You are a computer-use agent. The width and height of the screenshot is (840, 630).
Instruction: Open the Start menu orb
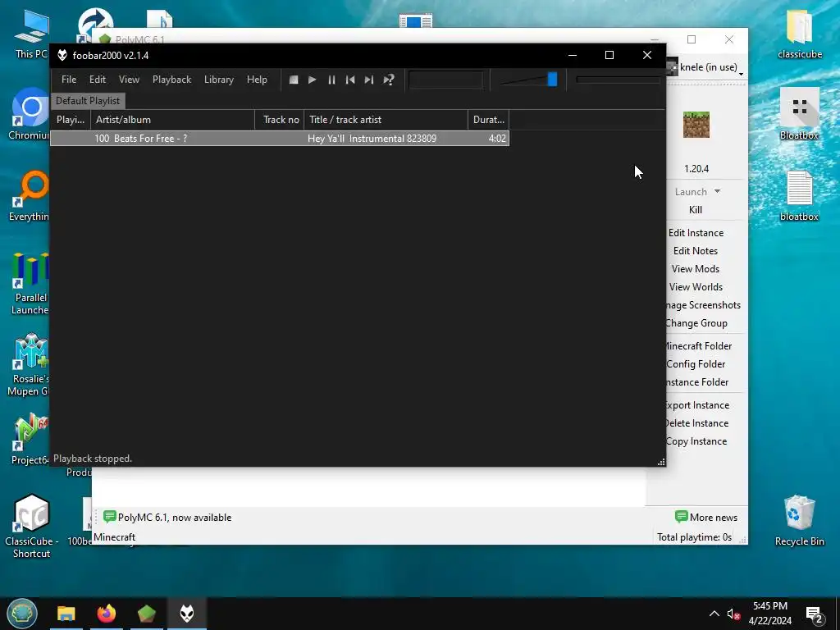point(22,614)
